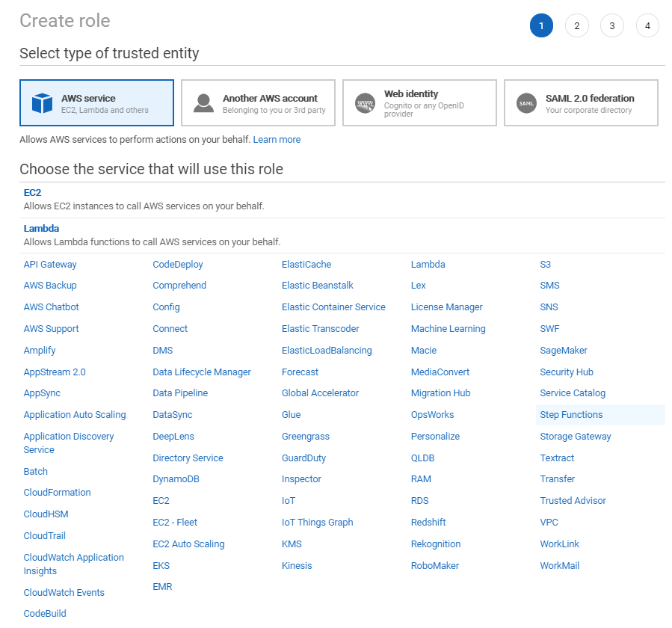Click the Web identity globe icon
Image resolution: width=672 pixels, height=628 pixels.
[x=365, y=103]
